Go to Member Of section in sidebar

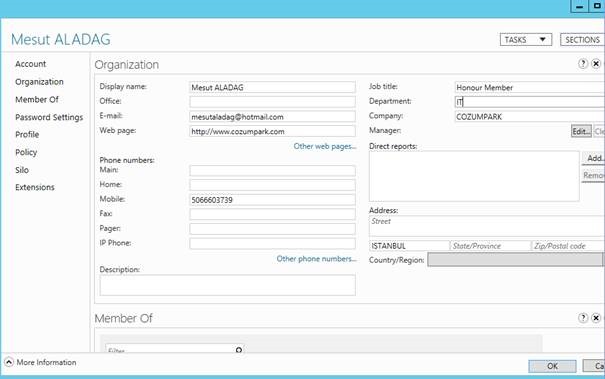pos(37,100)
